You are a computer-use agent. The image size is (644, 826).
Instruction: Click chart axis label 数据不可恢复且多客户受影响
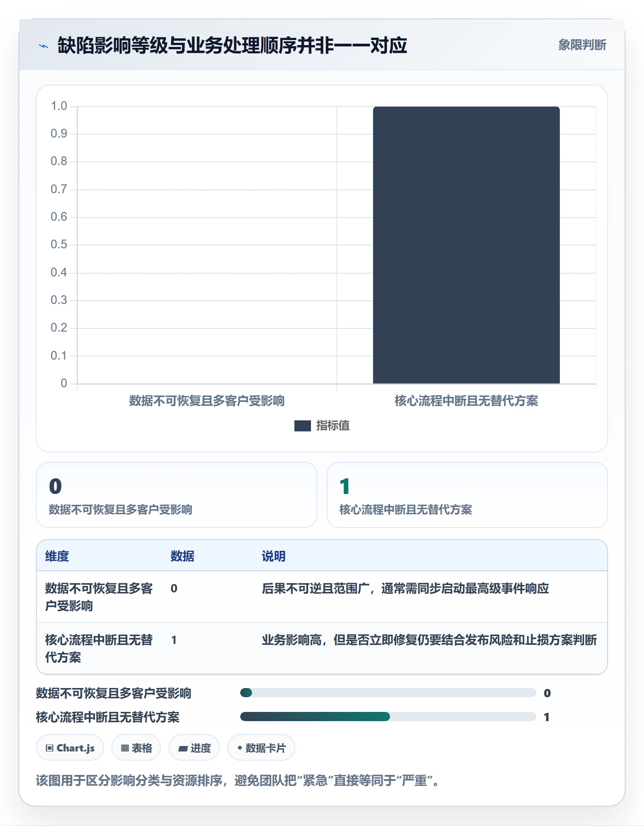(x=207, y=401)
